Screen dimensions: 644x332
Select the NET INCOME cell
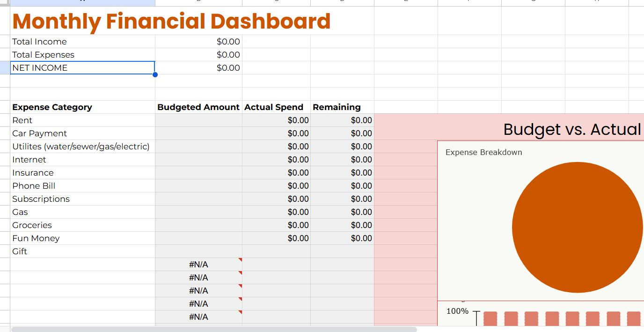[82, 68]
